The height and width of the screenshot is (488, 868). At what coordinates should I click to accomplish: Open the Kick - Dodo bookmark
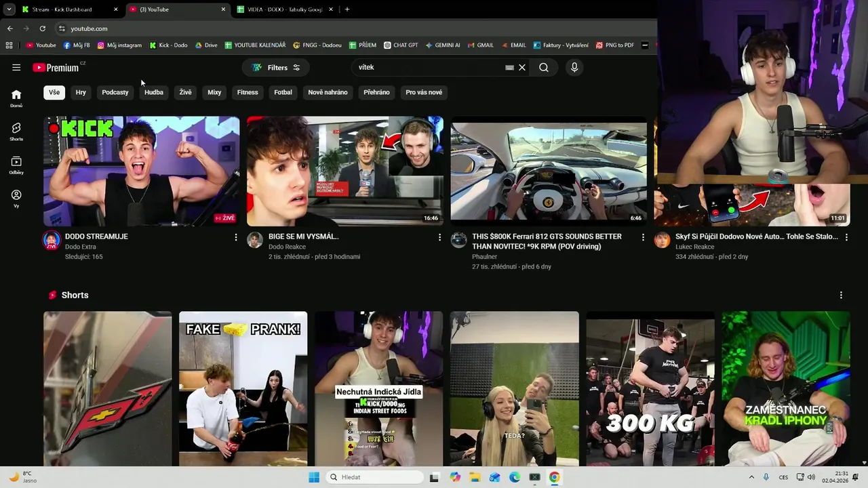coord(168,45)
